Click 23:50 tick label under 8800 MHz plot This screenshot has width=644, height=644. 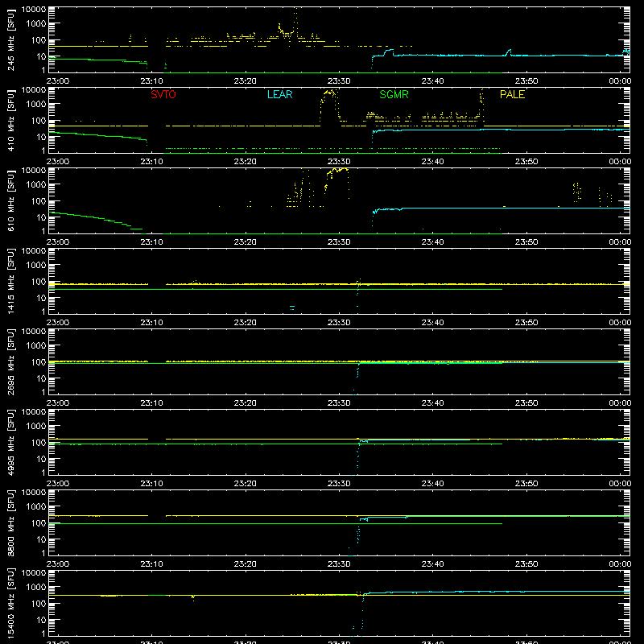(526, 564)
